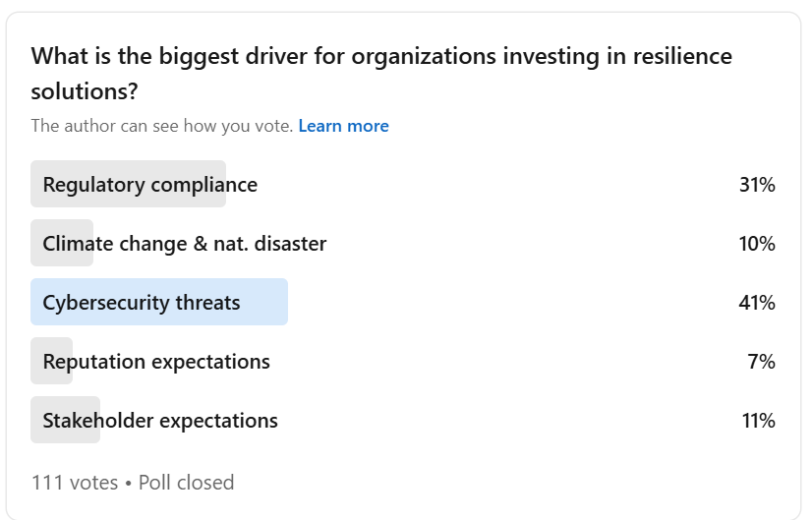
Task: Choose the Reputation expectations option label
Action: pyautogui.click(x=156, y=362)
